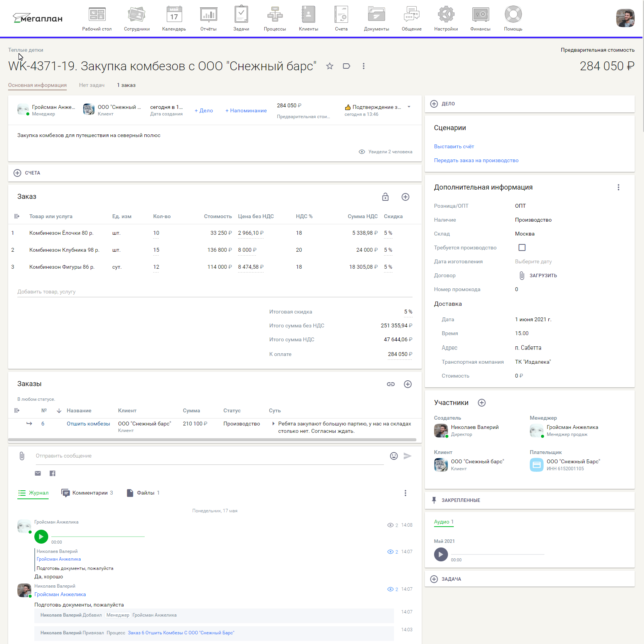This screenshot has width=644, height=644.
Task: Click link icon in Заказы section
Action: click(391, 384)
